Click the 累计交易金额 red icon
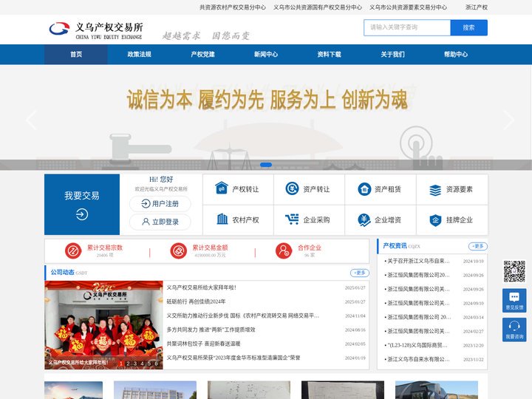Image resolution: width=532 pixels, height=399 pixels. [x=179, y=250]
